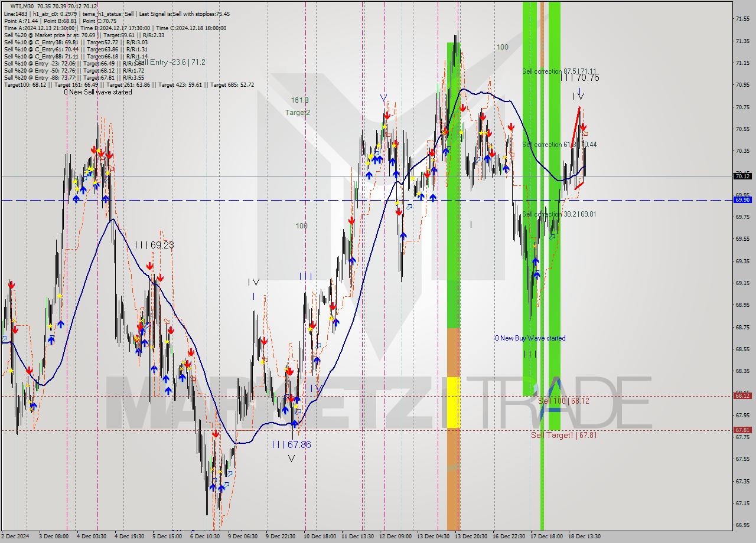
Task: Select the '16 Dec 22:30' time label
Action: click(x=509, y=537)
